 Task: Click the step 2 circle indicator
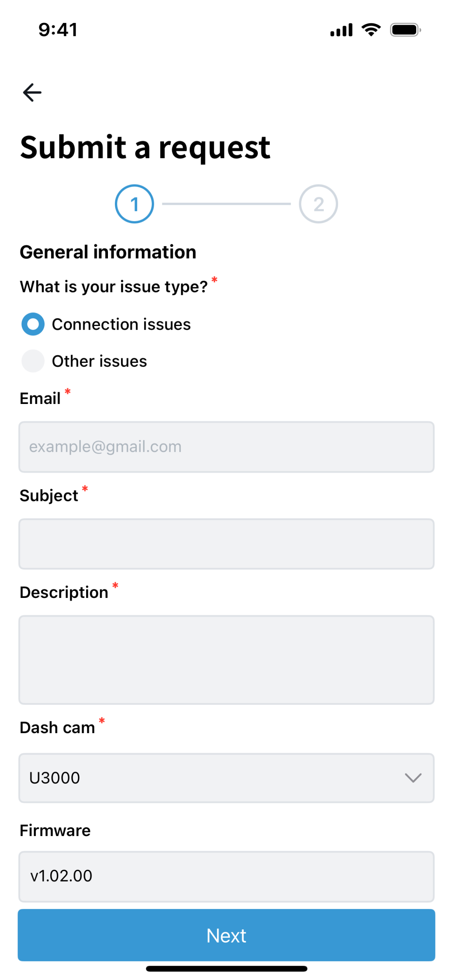[x=318, y=204]
